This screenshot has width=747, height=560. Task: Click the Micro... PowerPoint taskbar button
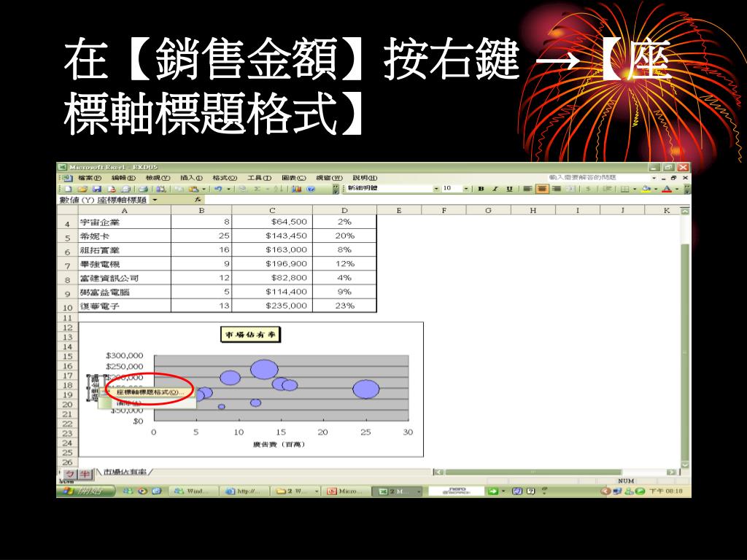click(346, 491)
